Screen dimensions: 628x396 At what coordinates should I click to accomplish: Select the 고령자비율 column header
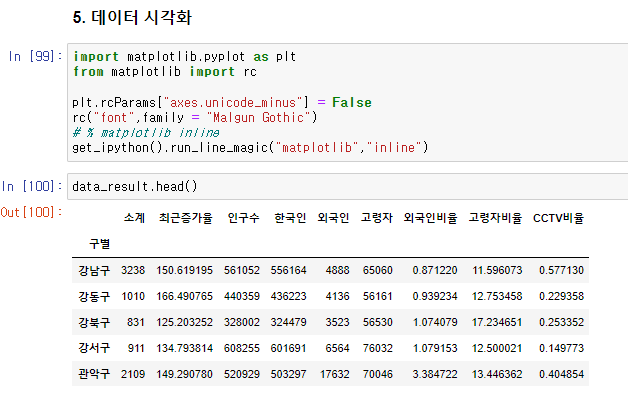(495, 218)
